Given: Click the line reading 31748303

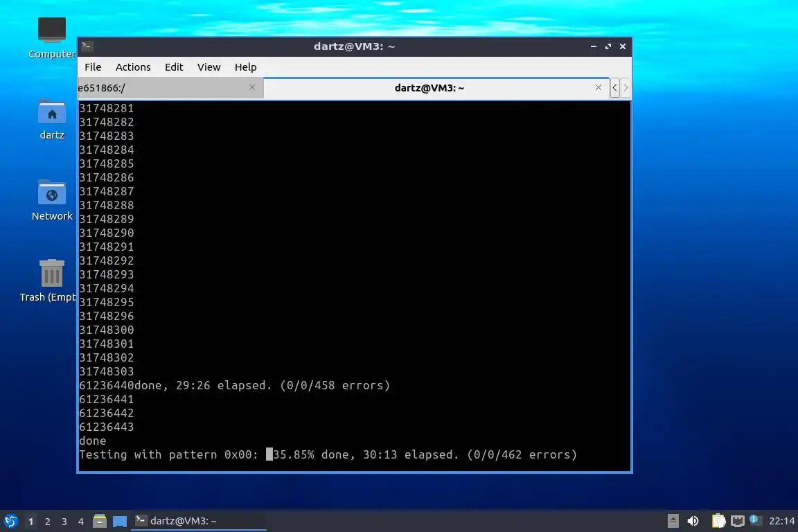Looking at the screenshot, I should point(107,371).
